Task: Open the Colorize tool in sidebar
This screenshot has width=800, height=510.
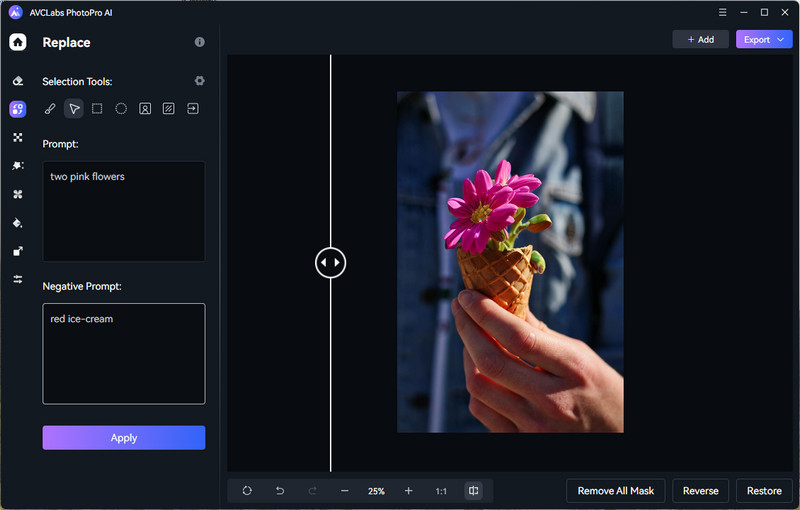Action: coord(18,223)
